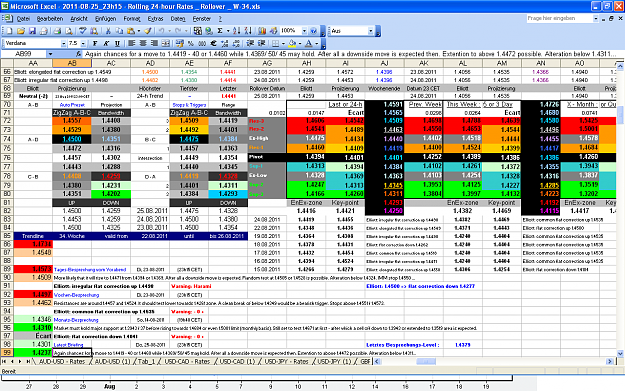625x391 pixels.
Task: Sort ascending with the A-Z icon
Action: click(237, 31)
